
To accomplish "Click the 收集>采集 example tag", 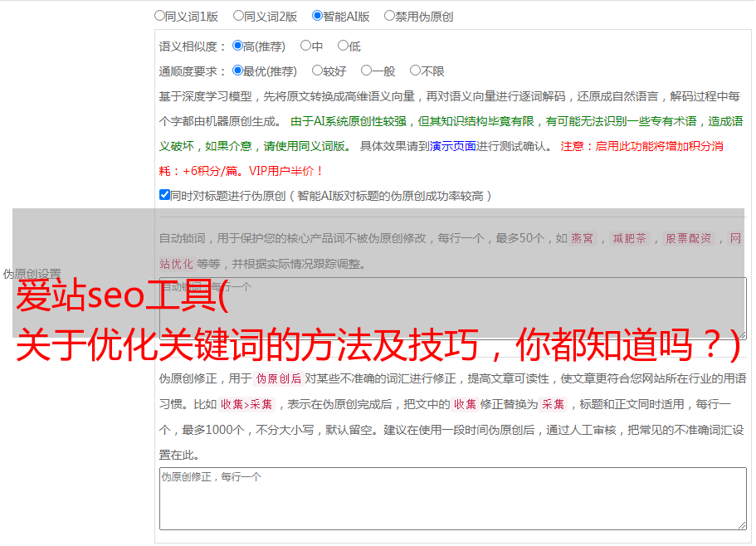I will tap(246, 404).
